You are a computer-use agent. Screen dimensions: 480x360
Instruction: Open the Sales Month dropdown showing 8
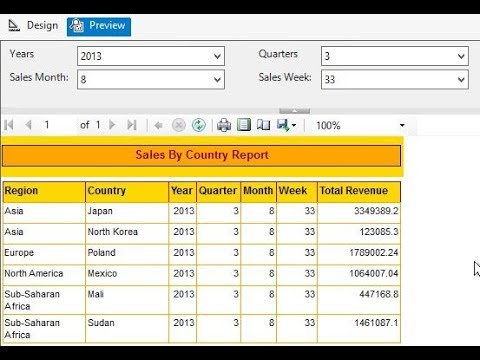click(151, 79)
